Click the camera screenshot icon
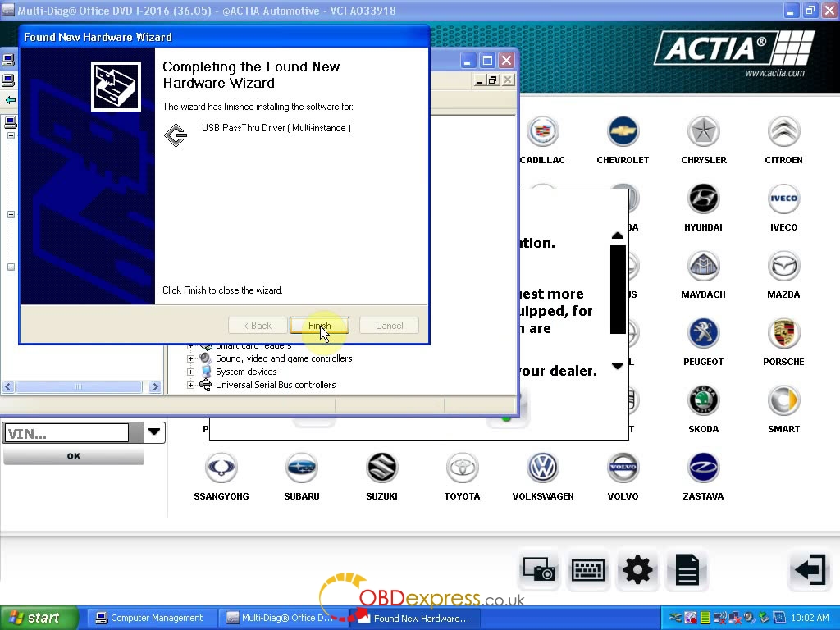840x630 pixels. click(x=539, y=570)
